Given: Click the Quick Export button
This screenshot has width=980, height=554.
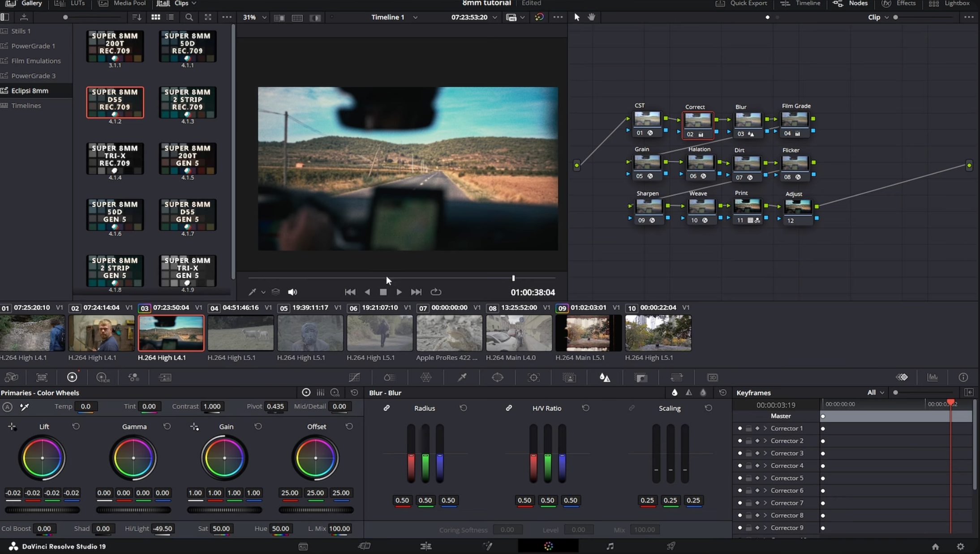Looking at the screenshot, I should pyautogui.click(x=741, y=3).
